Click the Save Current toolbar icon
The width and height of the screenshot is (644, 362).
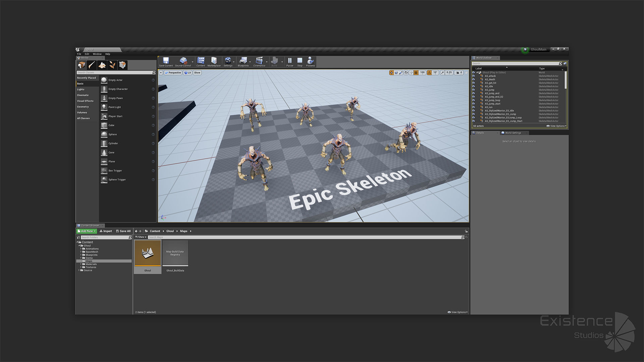[166, 61]
